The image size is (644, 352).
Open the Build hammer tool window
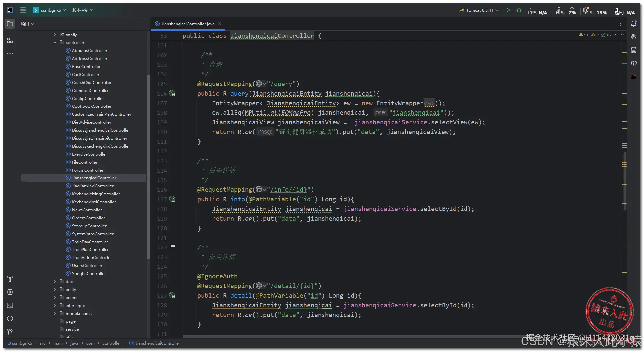tap(10, 279)
